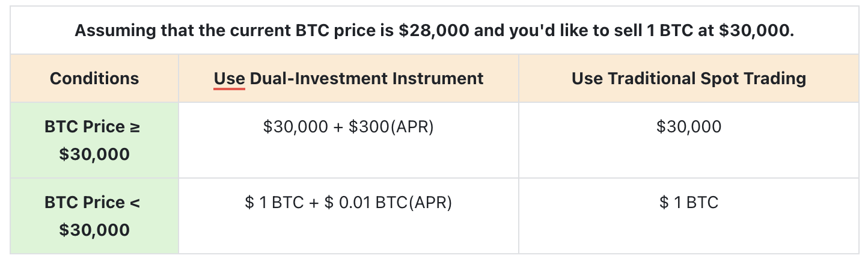Click the "BTC Price < $30,000" condition cell
This screenshot has width=868, height=261.
94,216
